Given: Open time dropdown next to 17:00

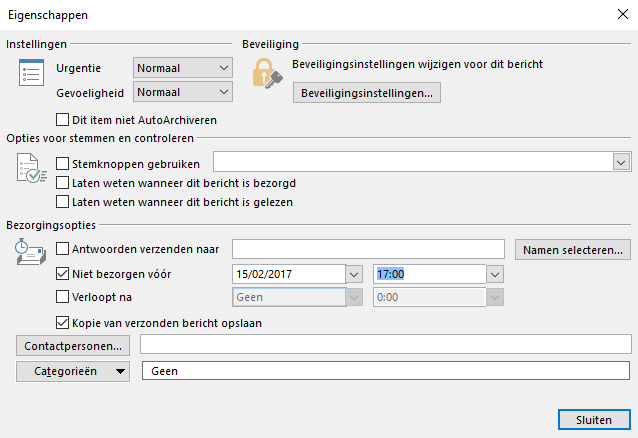Looking at the screenshot, I should [x=495, y=275].
